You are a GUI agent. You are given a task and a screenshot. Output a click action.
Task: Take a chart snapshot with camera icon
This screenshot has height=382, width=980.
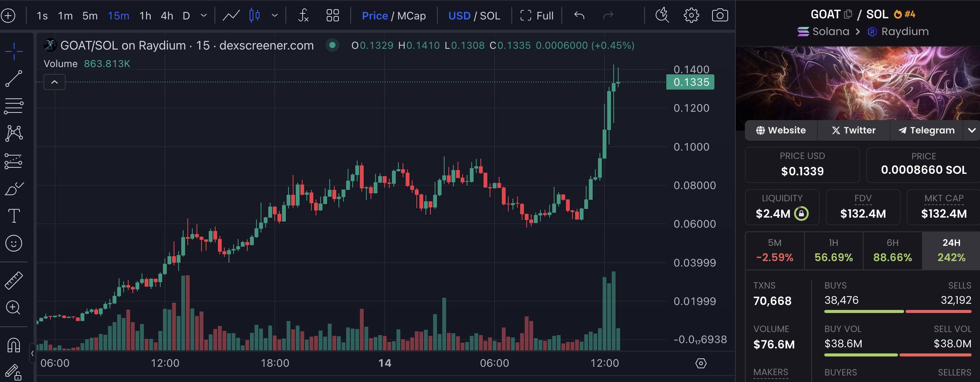tap(720, 16)
